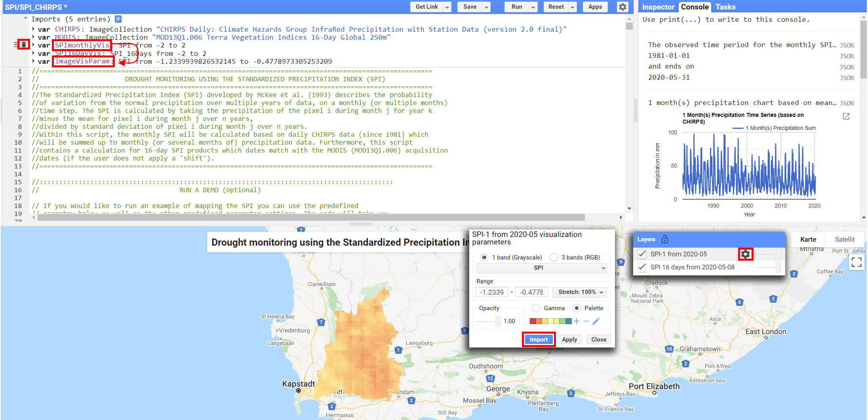Toggle fullscreen map view
The height and width of the screenshot is (420, 868).
pos(857,262)
